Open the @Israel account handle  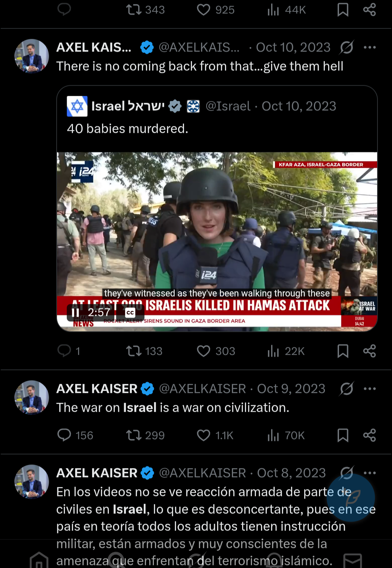[228, 106]
